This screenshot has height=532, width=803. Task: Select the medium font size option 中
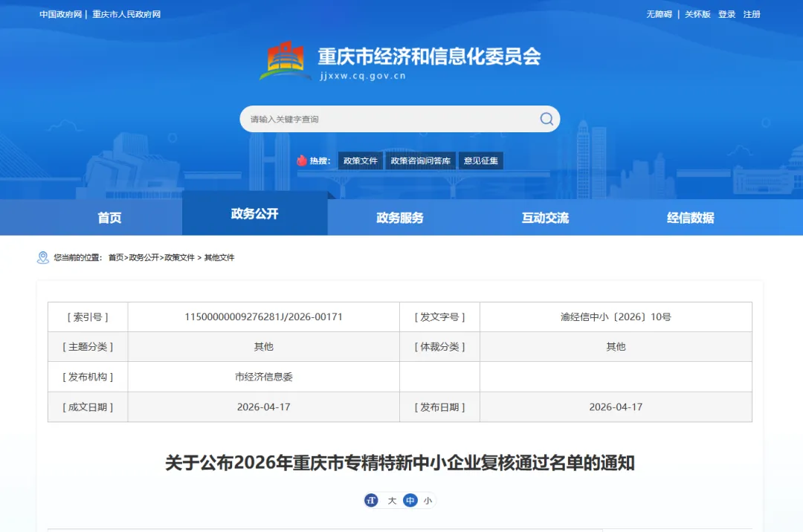coord(410,500)
